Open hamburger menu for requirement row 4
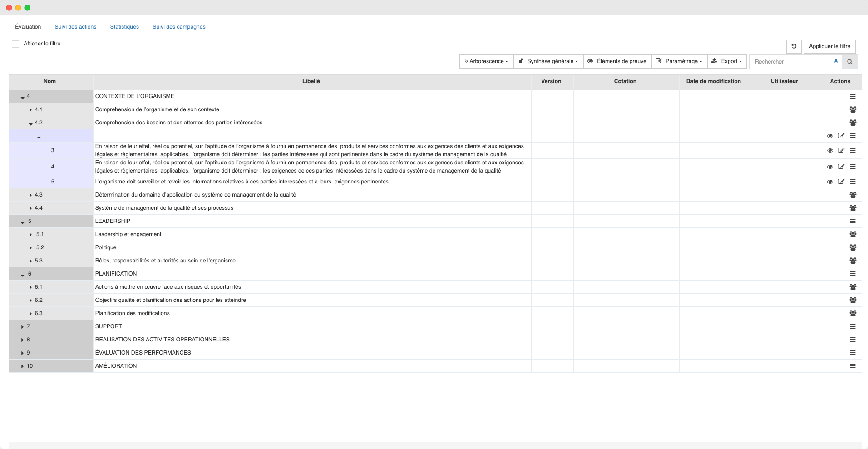 pos(853,167)
